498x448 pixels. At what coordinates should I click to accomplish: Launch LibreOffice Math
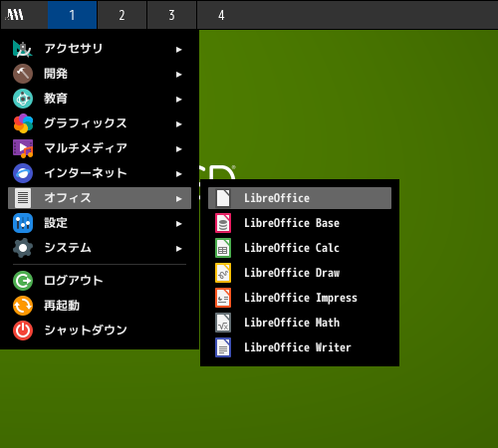300,323
